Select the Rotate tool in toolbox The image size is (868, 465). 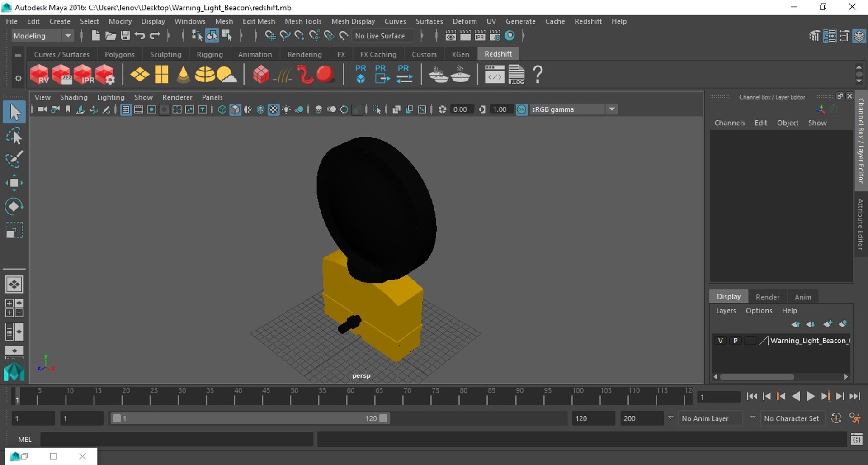(x=14, y=207)
